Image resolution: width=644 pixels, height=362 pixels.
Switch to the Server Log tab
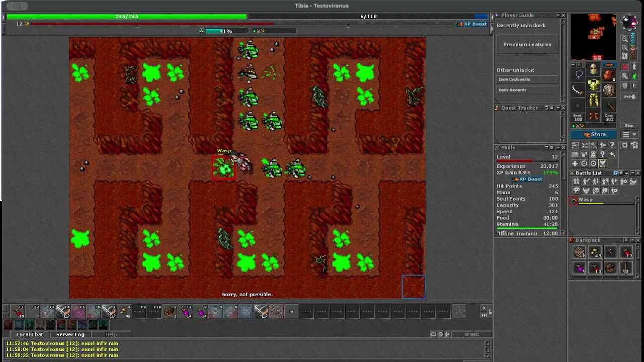tap(70, 334)
